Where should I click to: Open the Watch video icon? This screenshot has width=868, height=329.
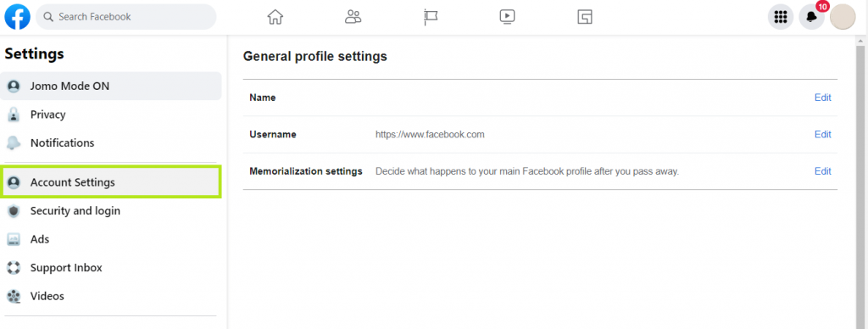pos(507,17)
